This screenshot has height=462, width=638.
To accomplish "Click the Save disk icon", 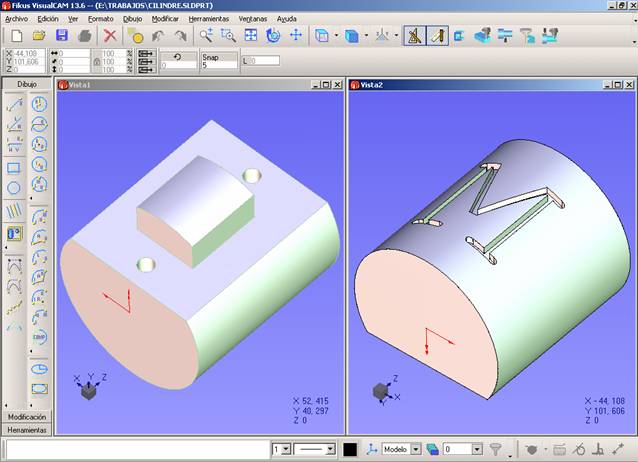I will pyautogui.click(x=61, y=36).
